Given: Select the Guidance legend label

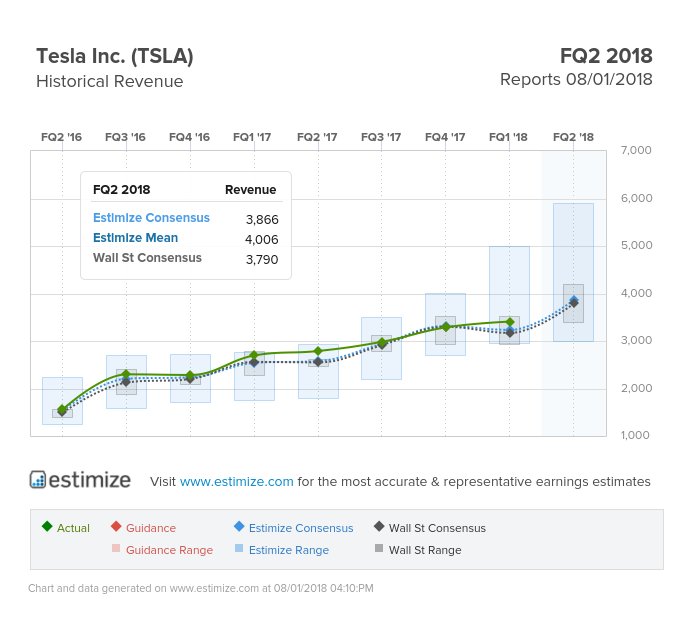Looking at the screenshot, I should point(151,528).
